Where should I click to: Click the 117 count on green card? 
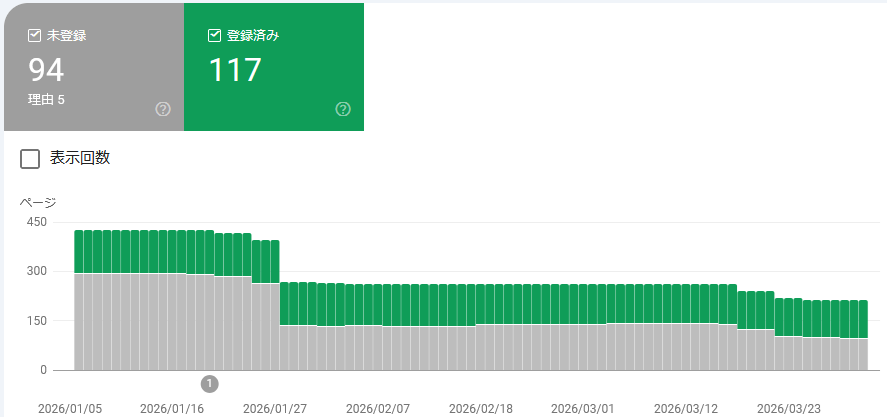[x=234, y=70]
